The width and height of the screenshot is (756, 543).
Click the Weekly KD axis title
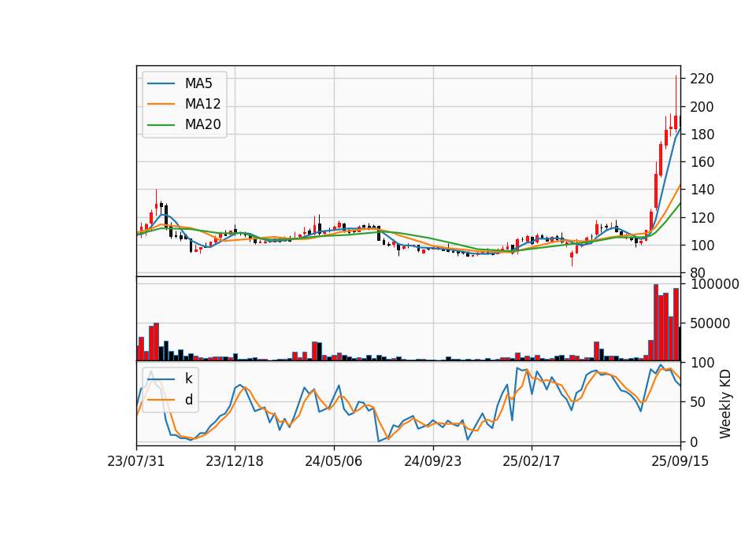click(x=725, y=404)
